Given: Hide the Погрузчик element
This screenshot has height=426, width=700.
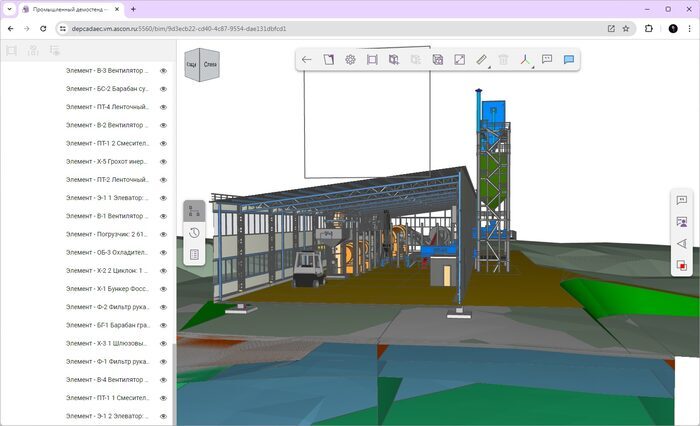Looking at the screenshot, I should 163,233.
